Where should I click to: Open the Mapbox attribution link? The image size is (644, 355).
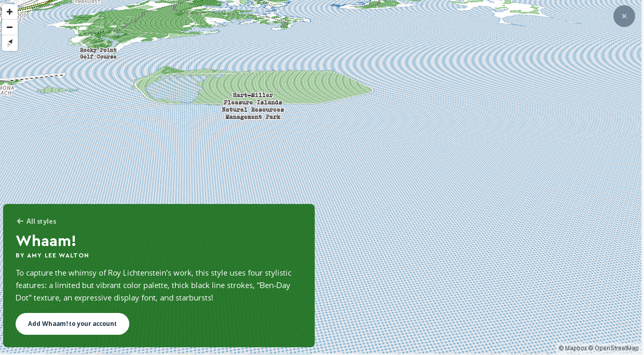573,348
